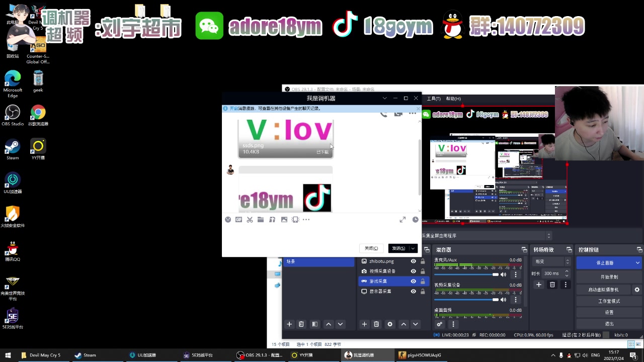644x362 pixels.
Task: Toggle the lock on 显示器采集 source
Action: 423,292
